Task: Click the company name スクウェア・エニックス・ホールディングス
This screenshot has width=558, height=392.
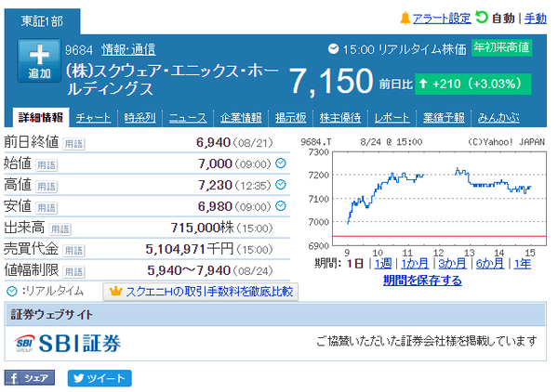Action: pyautogui.click(x=172, y=80)
